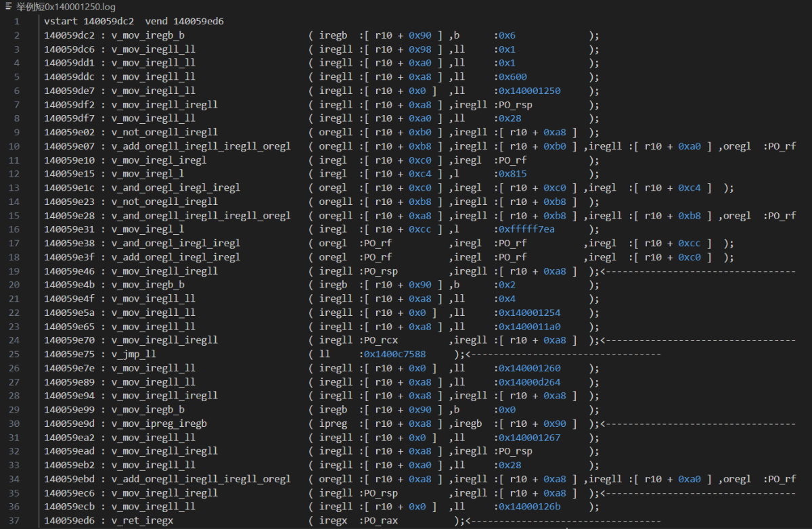The width and height of the screenshot is (812, 529).
Task: Click the value 0x4 on line 21
Action: point(507,298)
